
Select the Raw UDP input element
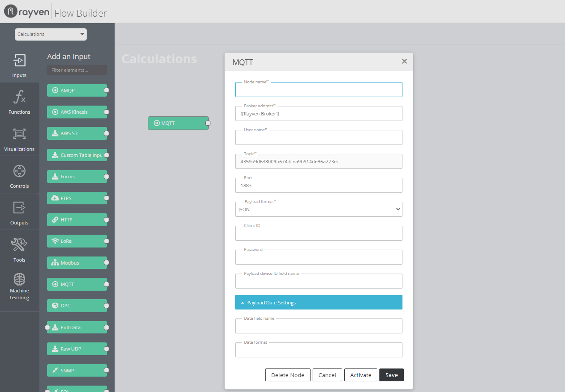coord(77,349)
